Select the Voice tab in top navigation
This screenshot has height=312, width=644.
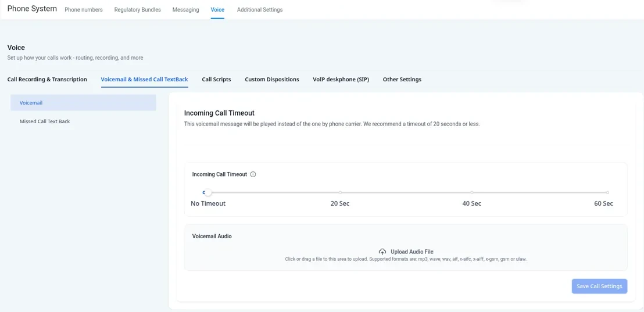pyautogui.click(x=217, y=9)
